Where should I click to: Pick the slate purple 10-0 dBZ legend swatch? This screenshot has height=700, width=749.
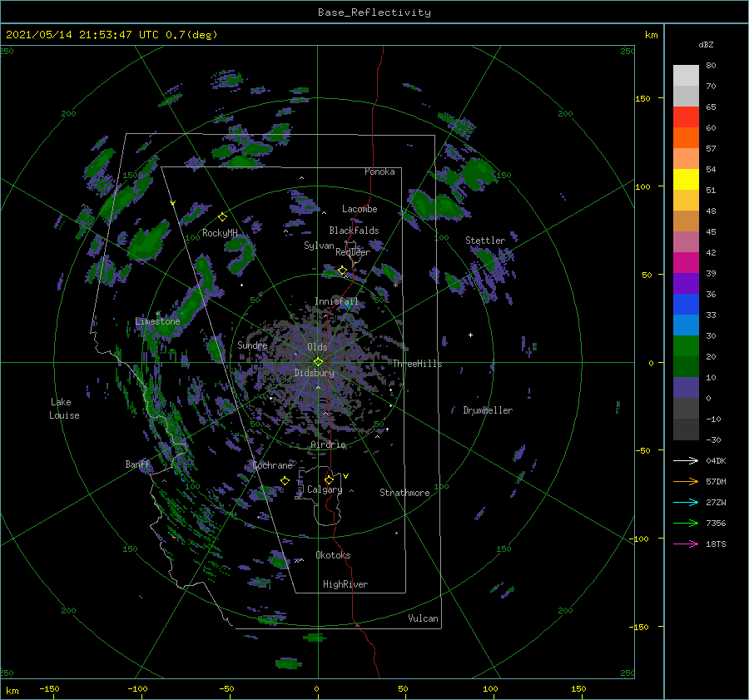tap(686, 388)
